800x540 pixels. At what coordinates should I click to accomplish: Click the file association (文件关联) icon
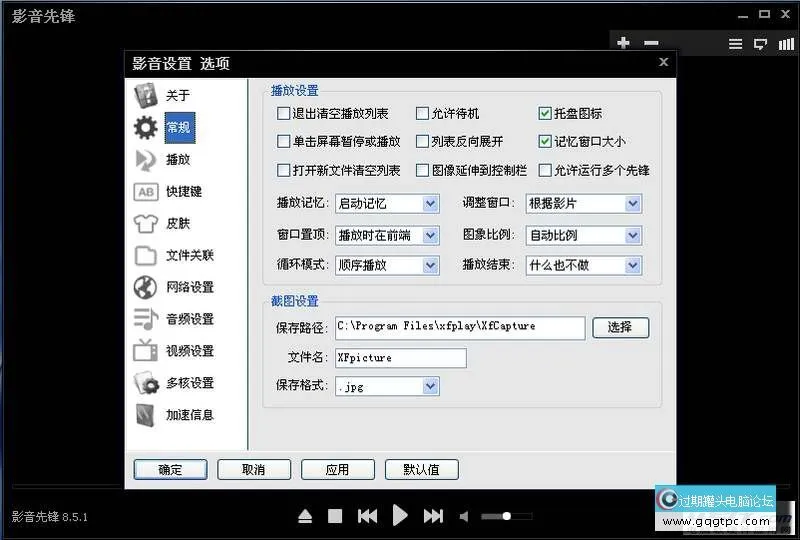click(x=146, y=256)
